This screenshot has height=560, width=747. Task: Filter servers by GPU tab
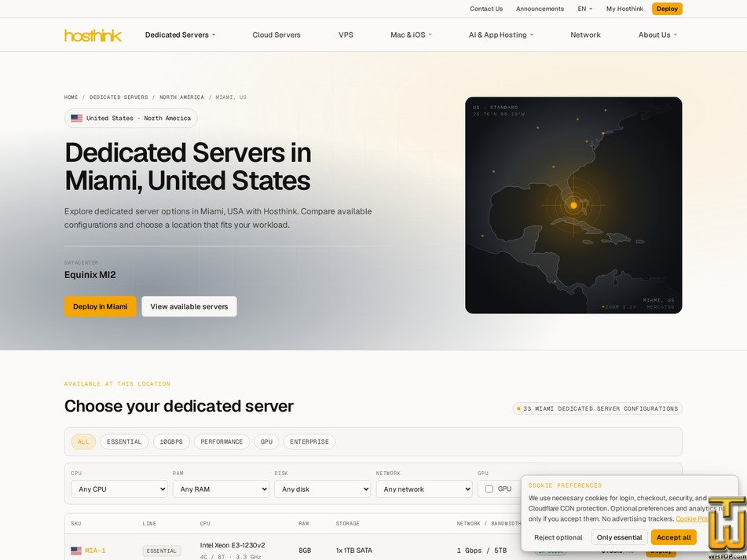[x=267, y=442]
